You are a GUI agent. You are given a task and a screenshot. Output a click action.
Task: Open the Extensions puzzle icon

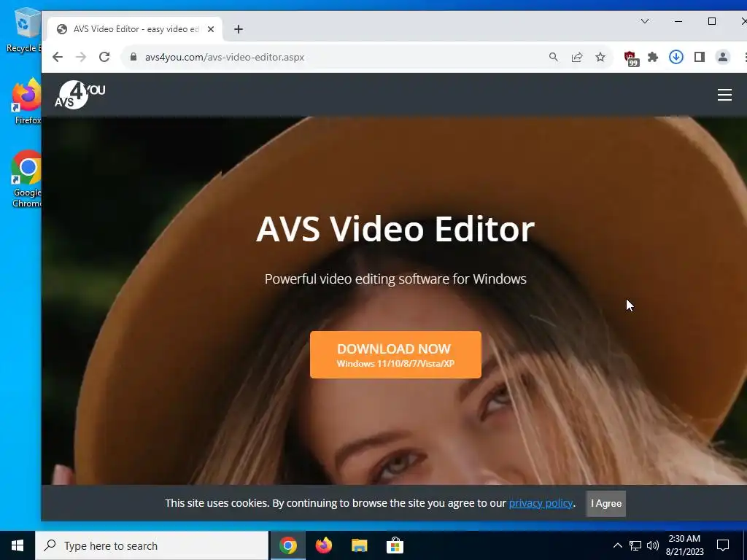point(653,57)
